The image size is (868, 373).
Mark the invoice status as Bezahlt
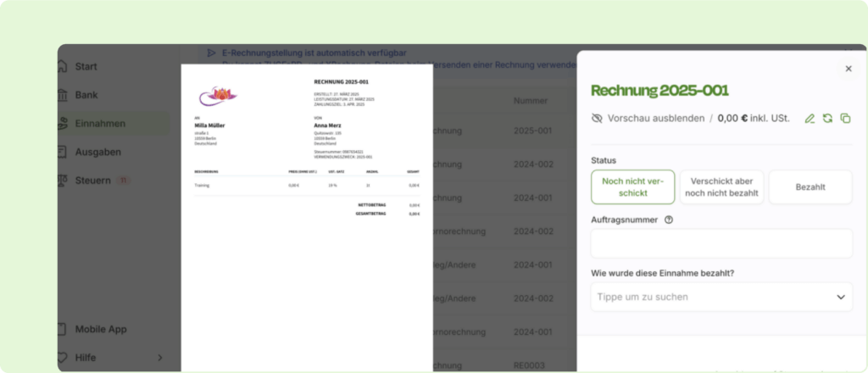point(810,187)
